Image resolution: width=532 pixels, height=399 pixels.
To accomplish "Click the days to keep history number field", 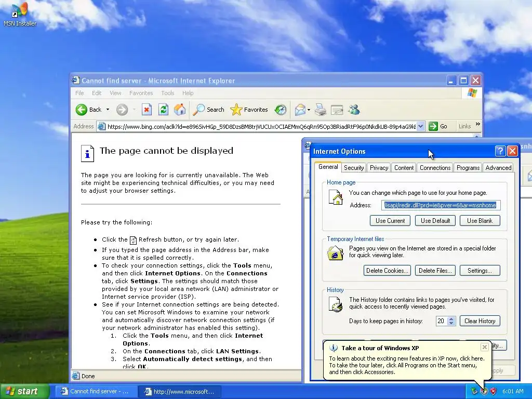I will (x=442, y=321).
